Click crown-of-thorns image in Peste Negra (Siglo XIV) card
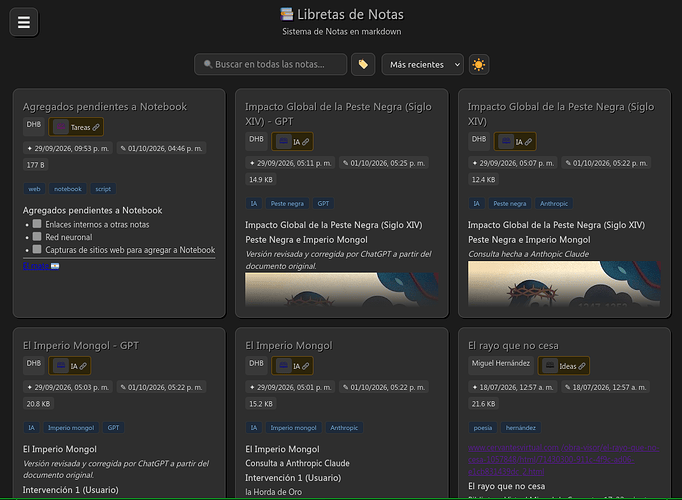Image resolution: width=682 pixels, height=500 pixels. 564,284
